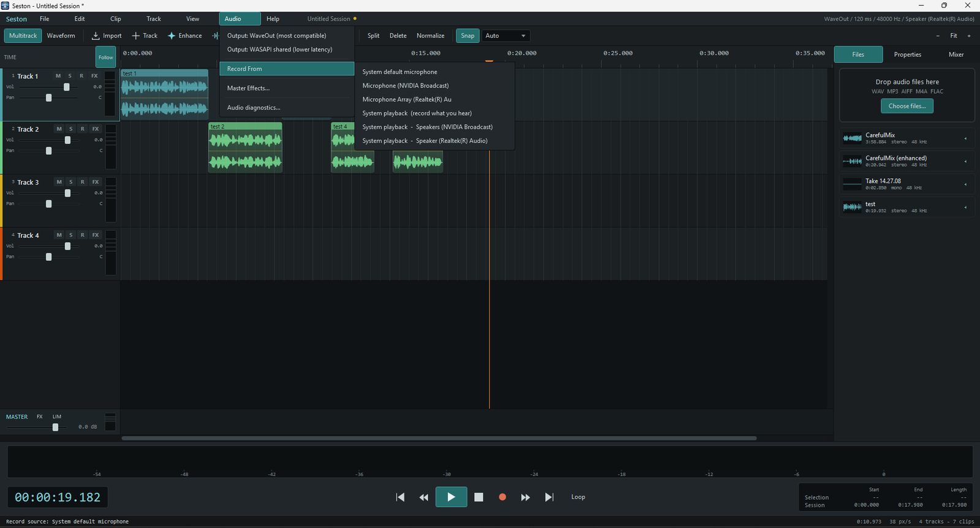
Task: Click the Normalize button
Action: (431, 36)
